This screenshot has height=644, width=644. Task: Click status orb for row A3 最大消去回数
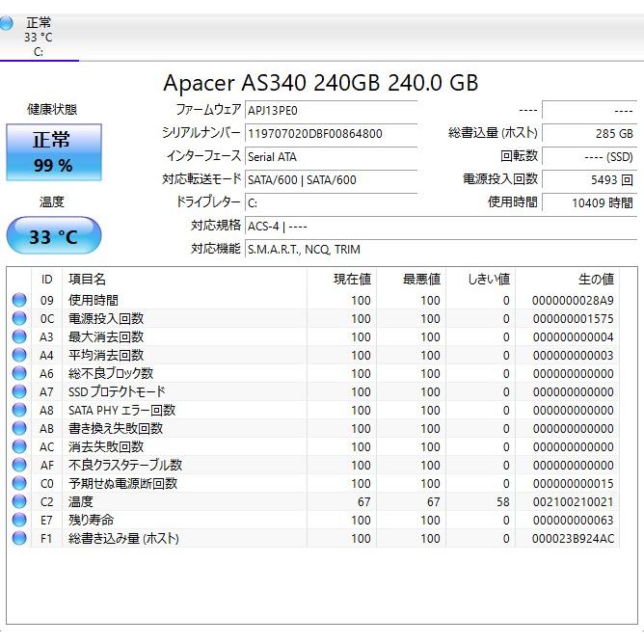[19, 336]
